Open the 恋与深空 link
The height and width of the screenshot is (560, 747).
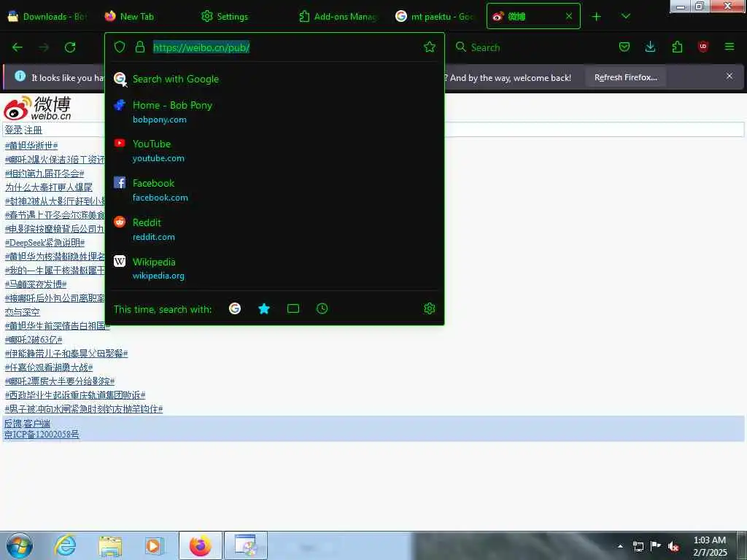click(23, 312)
